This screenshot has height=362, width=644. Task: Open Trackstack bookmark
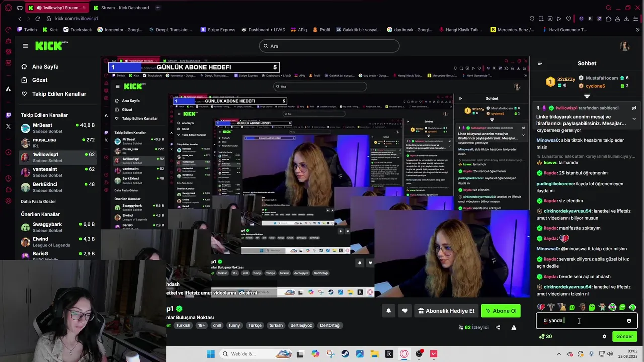[x=77, y=30]
